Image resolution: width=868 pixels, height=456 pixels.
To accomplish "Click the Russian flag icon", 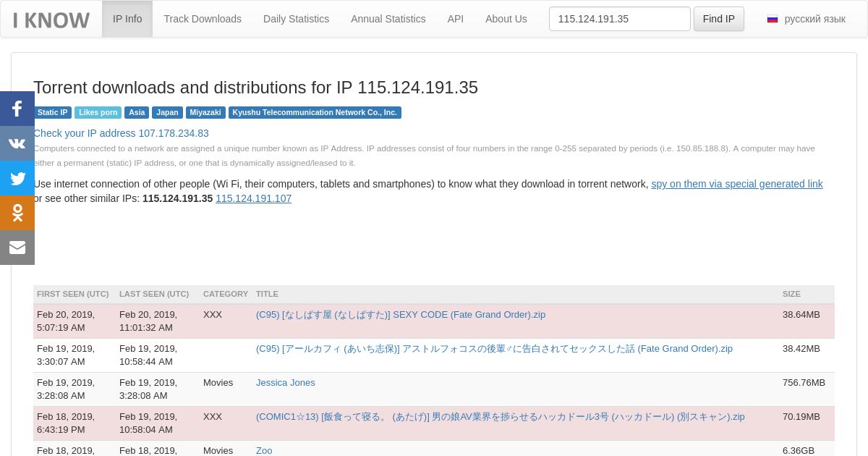I will [x=773, y=19].
